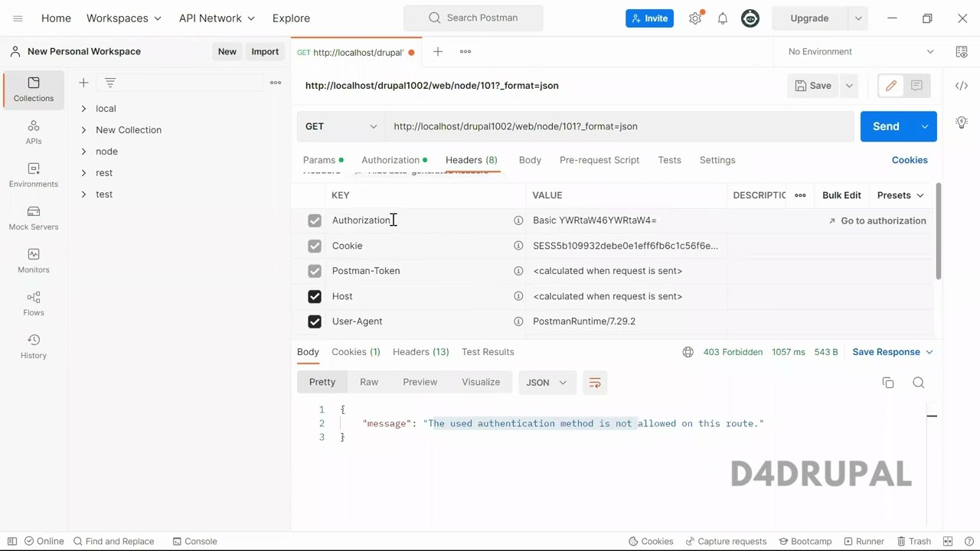Viewport: 980px width, 551px height.
Task: Open the lightbulb info icon
Action: [962, 122]
